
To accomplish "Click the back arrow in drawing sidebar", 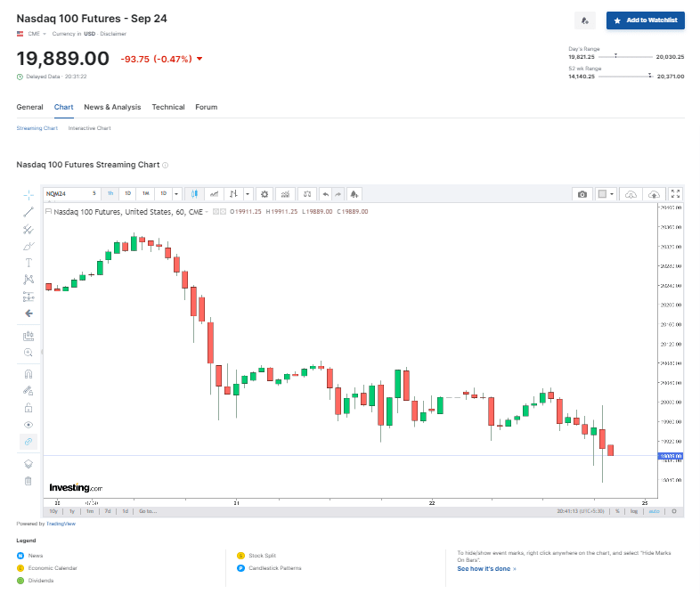I will pyautogui.click(x=28, y=313).
